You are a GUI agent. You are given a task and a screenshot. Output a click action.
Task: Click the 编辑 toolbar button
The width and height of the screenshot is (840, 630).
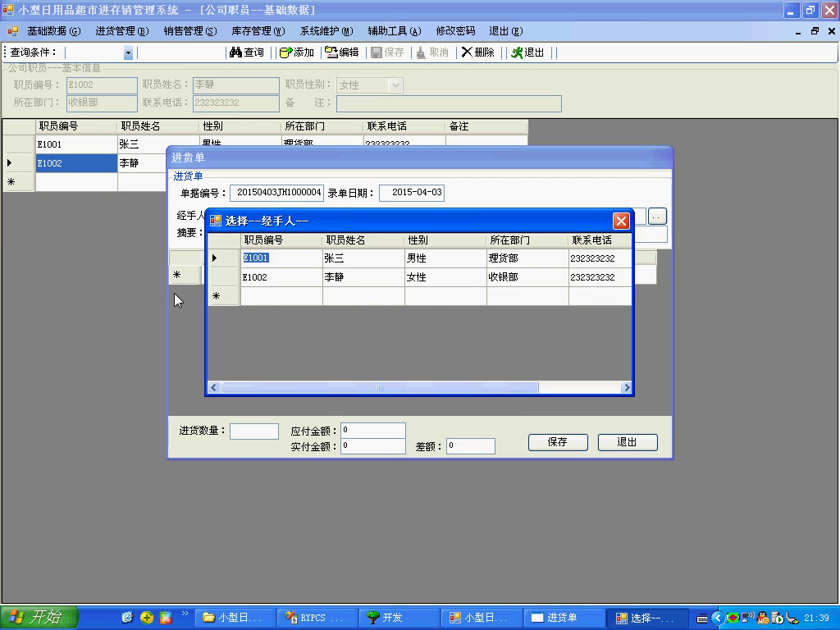[342, 52]
